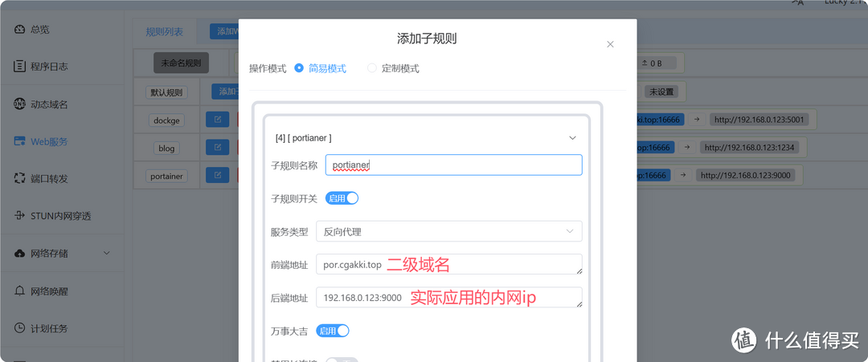
Task: Click the http://192.168.0.123:1234 target
Action: pyautogui.click(x=750, y=148)
